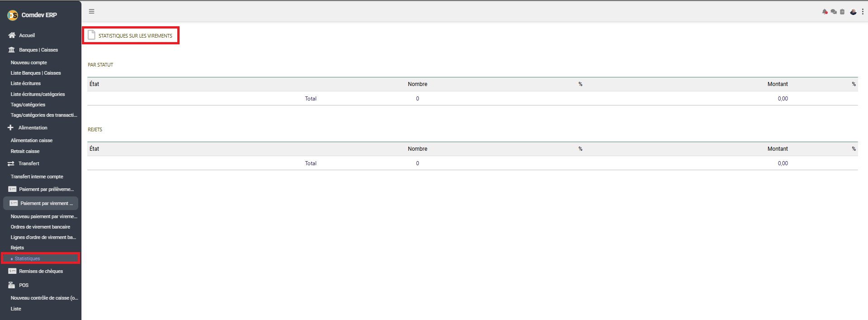Open Liste écritures/catégories
The image size is (868, 320).
[x=38, y=94]
